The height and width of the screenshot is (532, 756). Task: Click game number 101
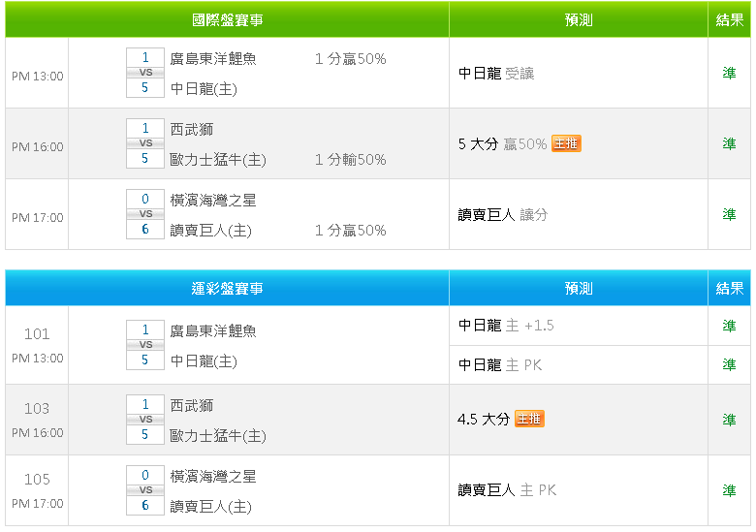[37, 334]
